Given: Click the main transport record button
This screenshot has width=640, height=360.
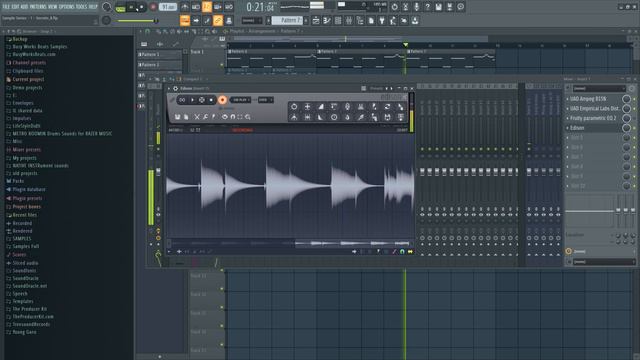Looking at the screenshot, I should click(x=153, y=7).
